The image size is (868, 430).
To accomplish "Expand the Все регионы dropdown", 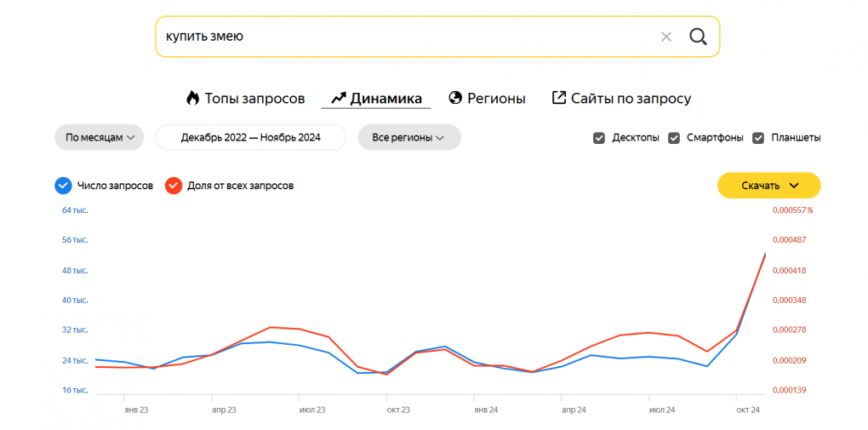I will [x=408, y=137].
